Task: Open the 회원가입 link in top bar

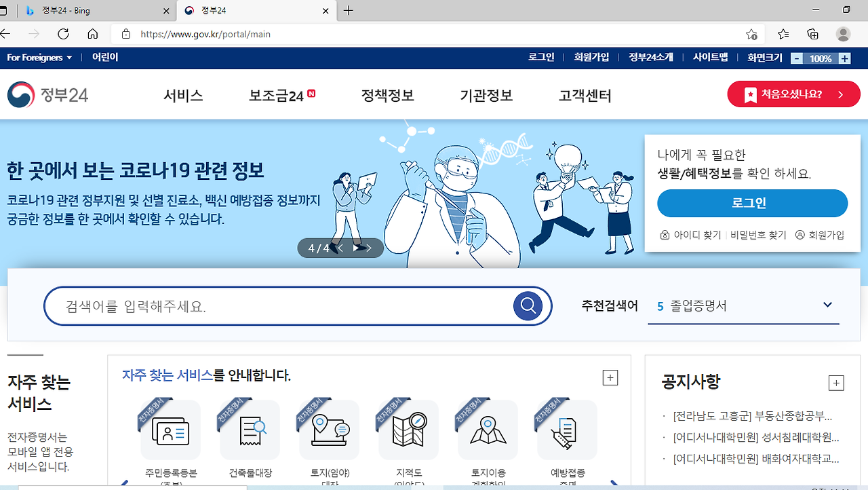Action: click(591, 58)
